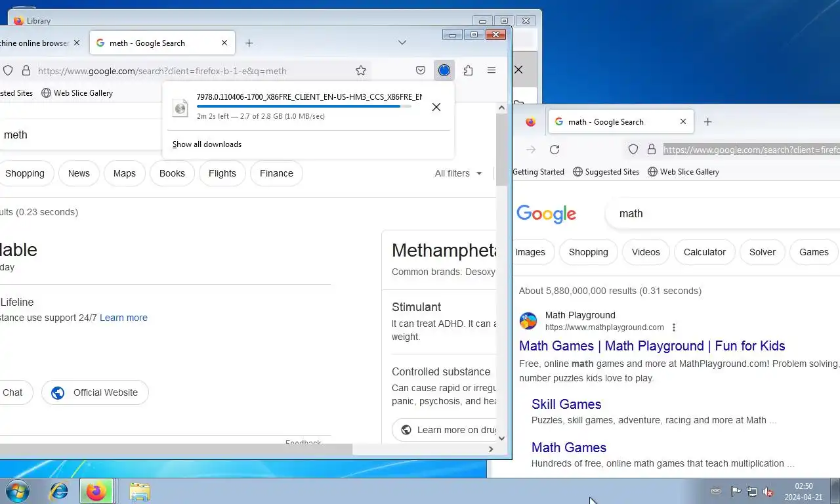Click the Shopping filter in math results

point(589,252)
